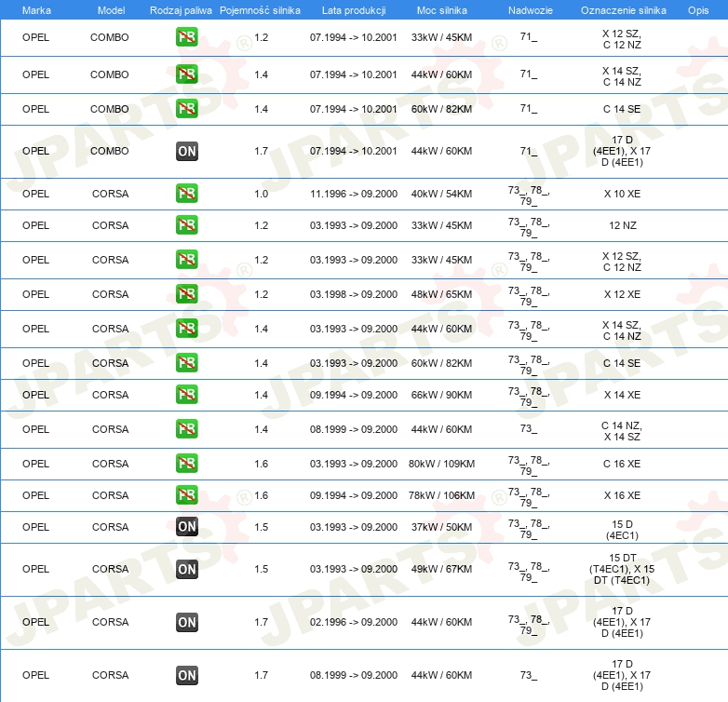Viewport: 728px width, 702px height.
Task: Click ON icon for CORSA 1.7 from 02.1996
Action: point(186,622)
